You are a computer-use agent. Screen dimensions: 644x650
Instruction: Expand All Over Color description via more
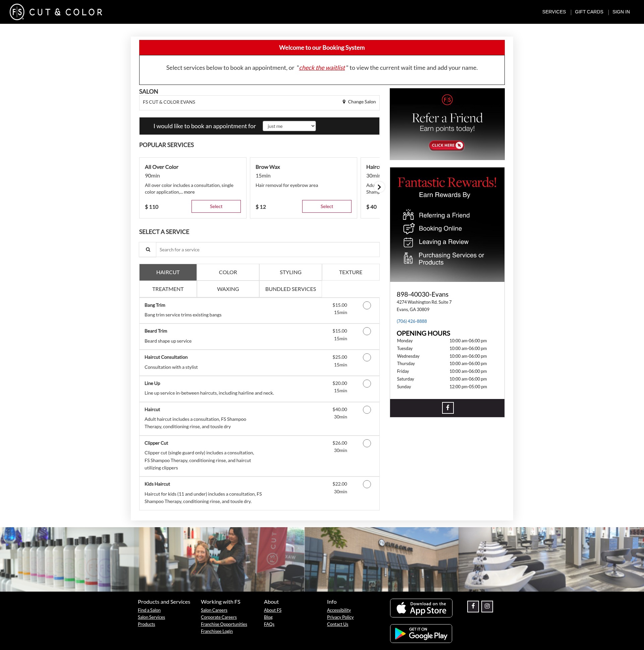pos(189,192)
